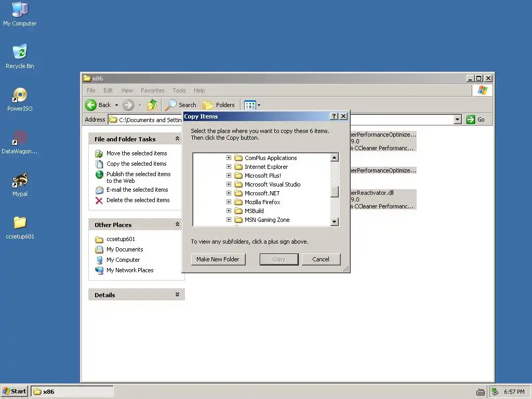The width and height of the screenshot is (532, 399).
Task: Click the Publish to the Web globe icon
Action: click(99, 175)
